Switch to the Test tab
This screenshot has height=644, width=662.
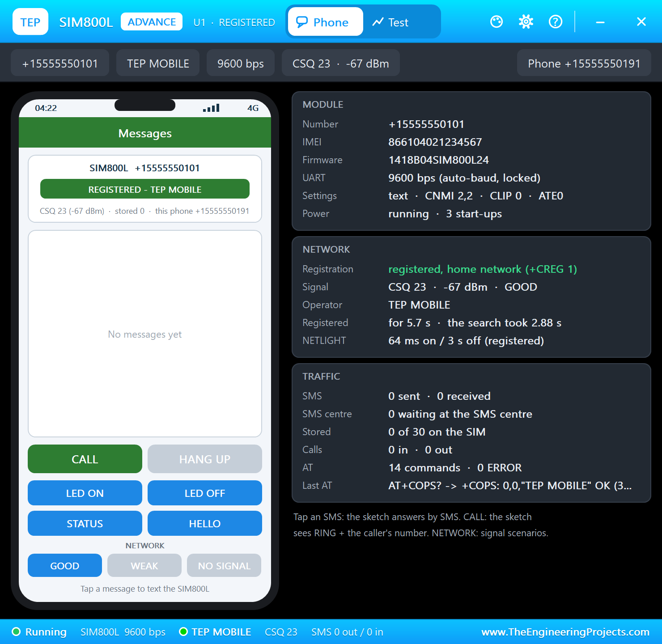click(391, 22)
